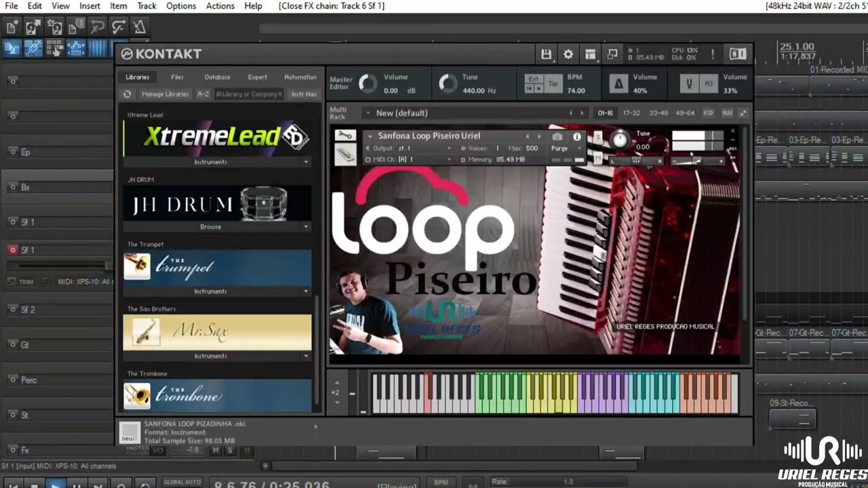Toggle the KSP multi script button

coord(709,113)
